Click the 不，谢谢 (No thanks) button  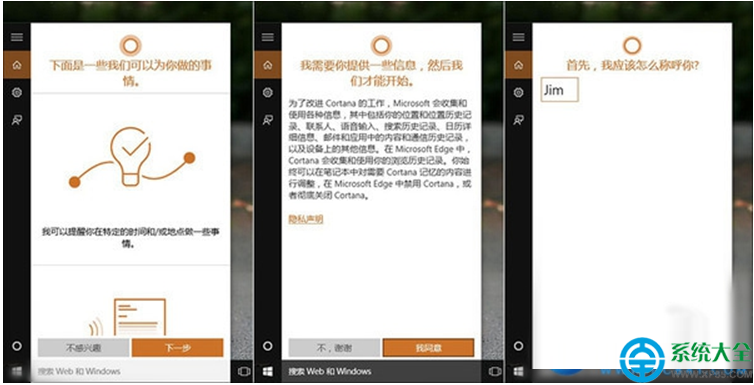pos(334,348)
